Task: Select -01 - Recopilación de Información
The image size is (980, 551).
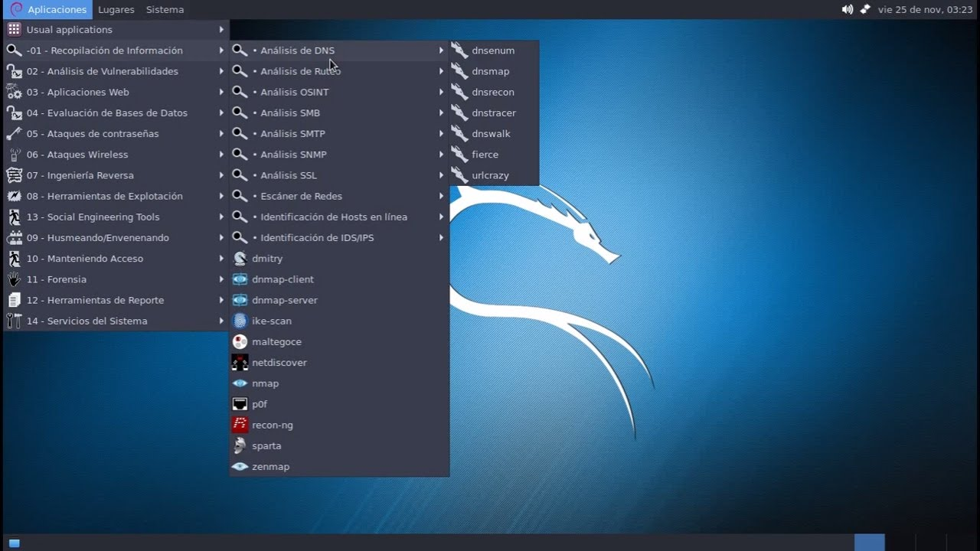Action: [x=116, y=51]
